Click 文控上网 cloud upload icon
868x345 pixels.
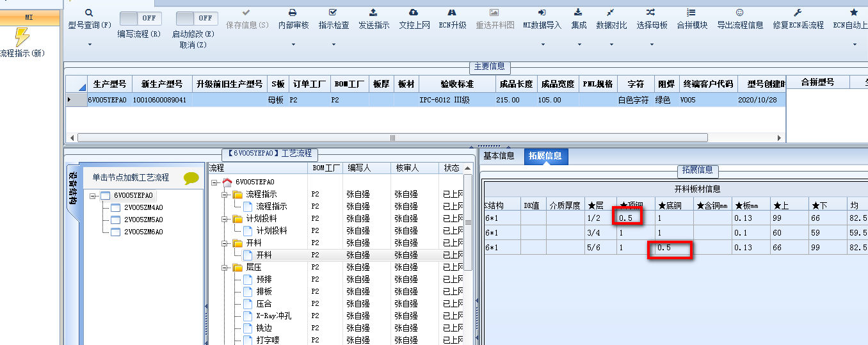(414, 13)
